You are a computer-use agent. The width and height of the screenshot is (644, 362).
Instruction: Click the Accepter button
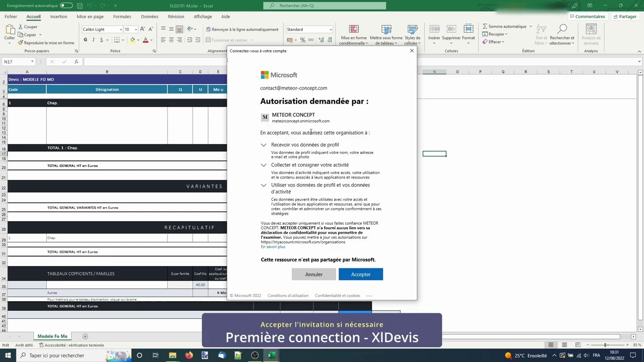pos(361,275)
